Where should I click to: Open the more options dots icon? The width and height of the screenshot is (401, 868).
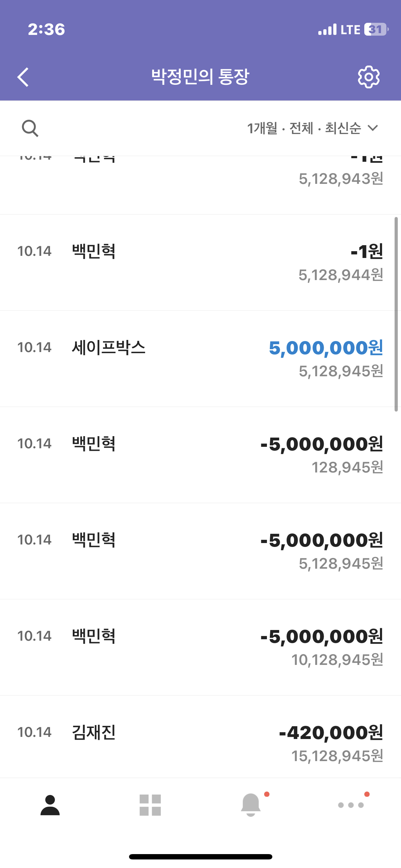(351, 805)
